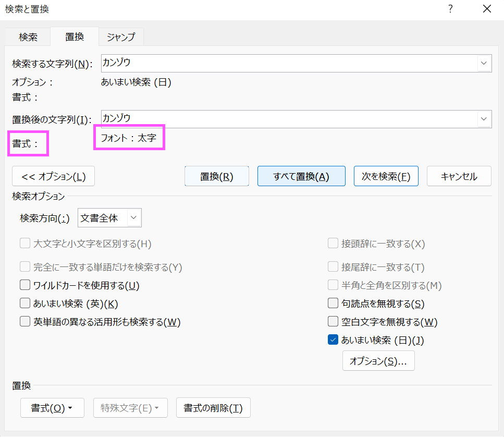Click into the 検索する文字列 text field
504x437 pixels.
289,63
